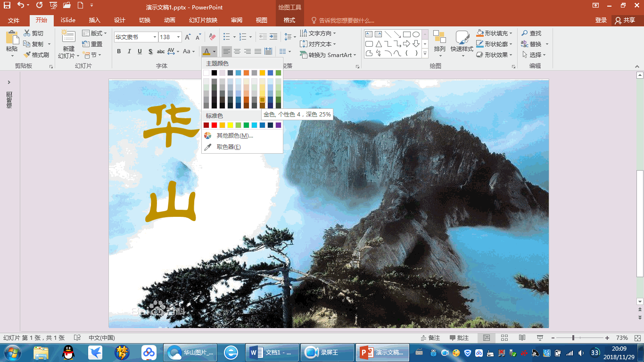The width and height of the screenshot is (644, 362).
Task: Decrease the font size
Action: coord(198,37)
